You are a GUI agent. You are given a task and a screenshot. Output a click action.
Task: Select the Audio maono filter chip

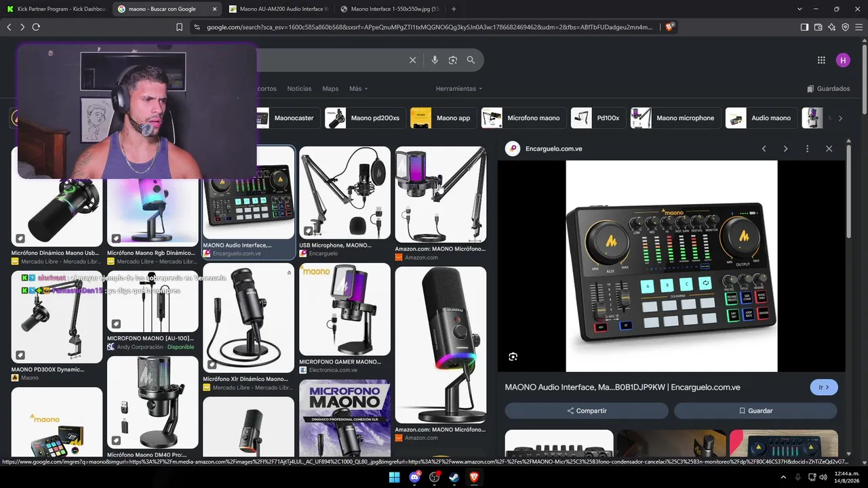[761, 118]
